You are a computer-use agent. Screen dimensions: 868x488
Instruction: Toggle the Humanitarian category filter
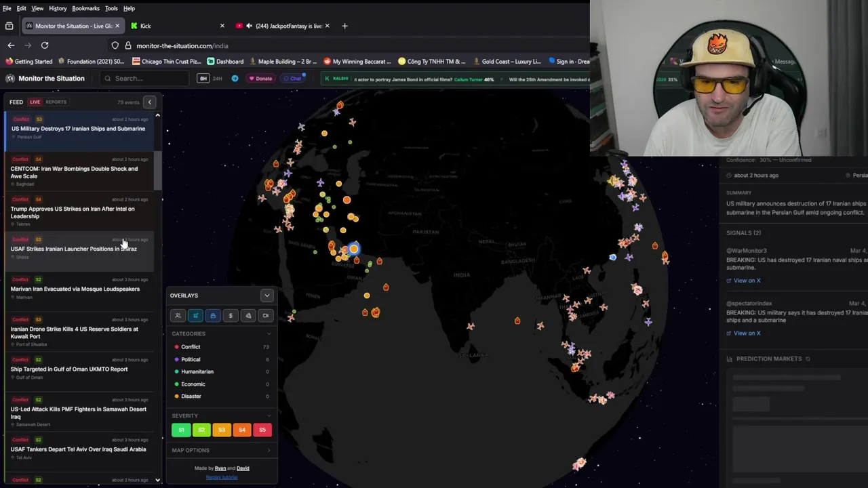coord(222,371)
